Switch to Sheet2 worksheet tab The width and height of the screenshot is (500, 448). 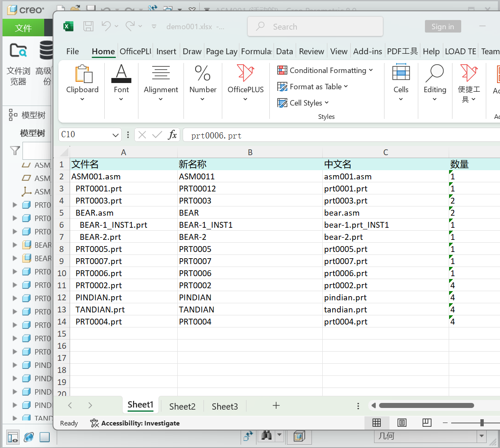point(182,406)
